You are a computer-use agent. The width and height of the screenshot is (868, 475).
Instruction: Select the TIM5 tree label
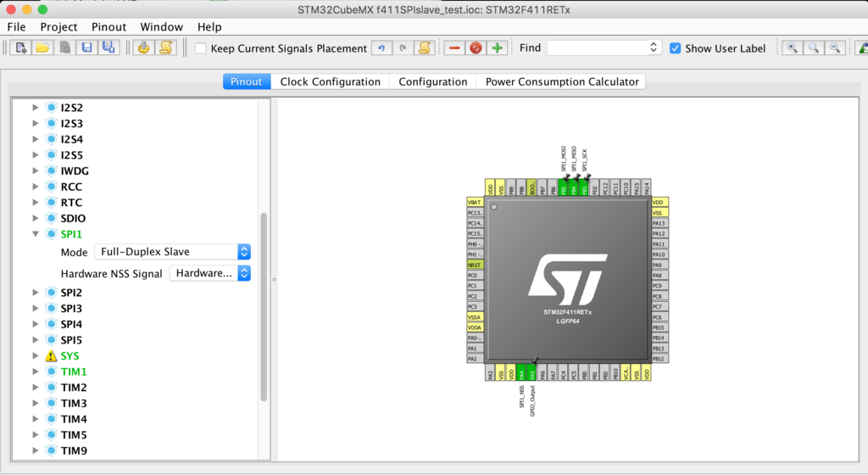coord(74,435)
